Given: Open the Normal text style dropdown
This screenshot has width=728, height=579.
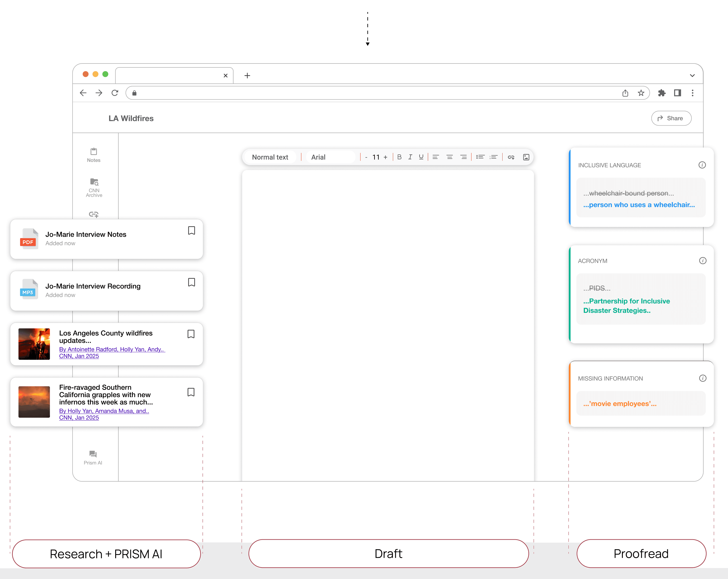Looking at the screenshot, I should [x=270, y=157].
